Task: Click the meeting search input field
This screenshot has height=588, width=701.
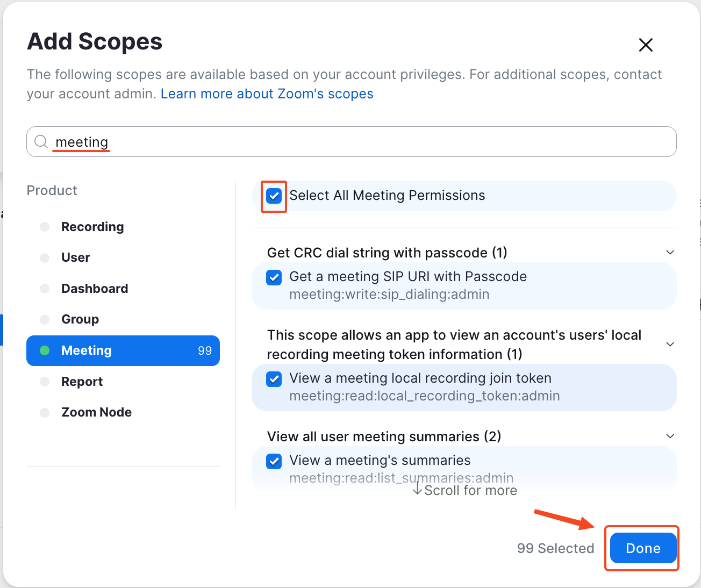Action: pyautogui.click(x=352, y=142)
